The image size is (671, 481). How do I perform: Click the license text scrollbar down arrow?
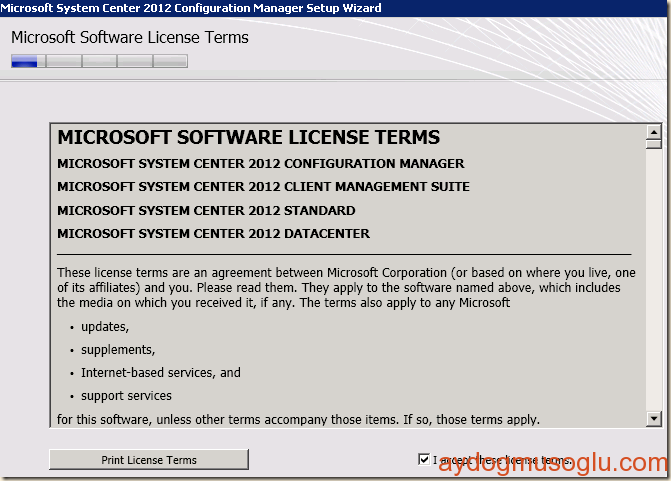coord(653,418)
